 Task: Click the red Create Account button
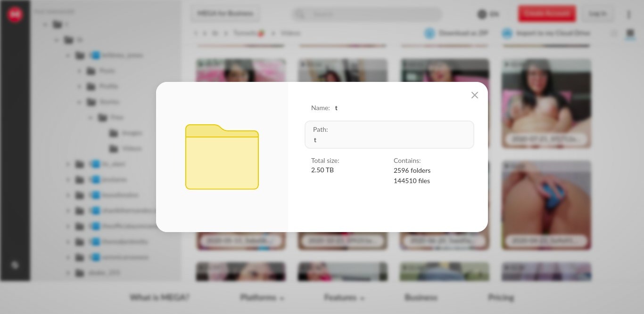pyautogui.click(x=547, y=14)
